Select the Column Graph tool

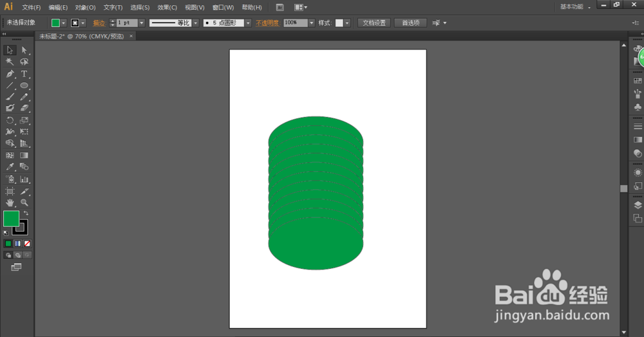(24, 179)
